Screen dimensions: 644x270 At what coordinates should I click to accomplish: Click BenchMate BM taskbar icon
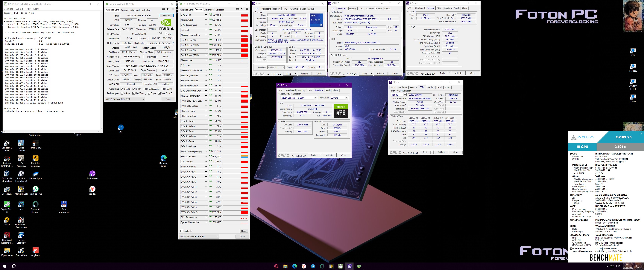pos(331,266)
